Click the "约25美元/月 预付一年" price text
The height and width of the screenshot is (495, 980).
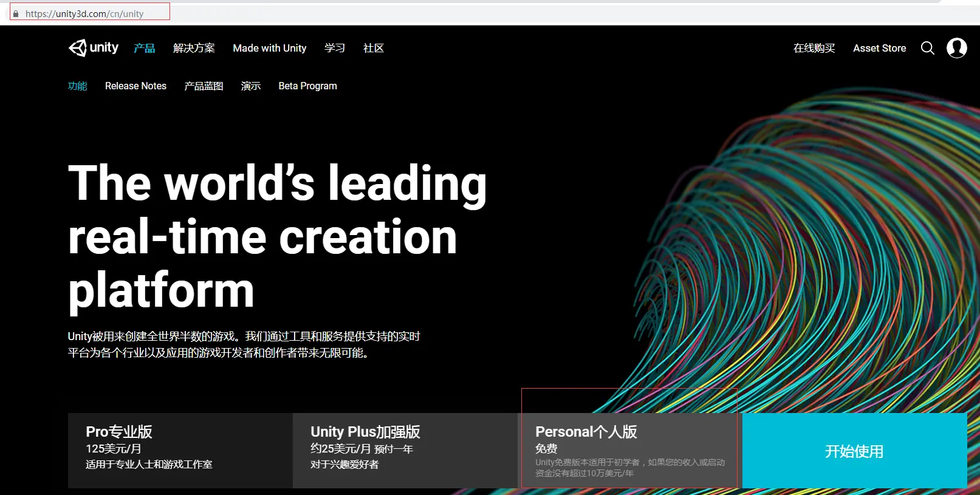pos(362,448)
